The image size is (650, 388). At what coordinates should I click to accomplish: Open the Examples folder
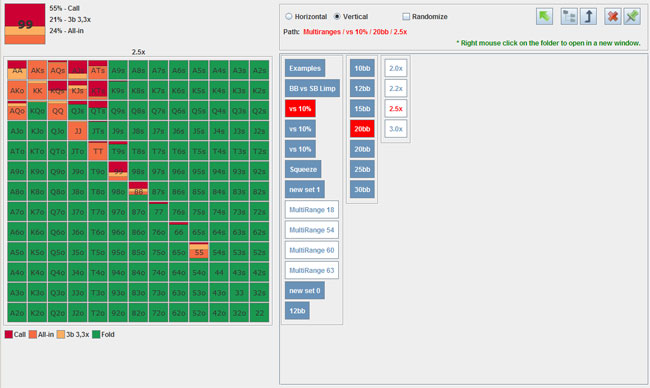[x=305, y=68]
